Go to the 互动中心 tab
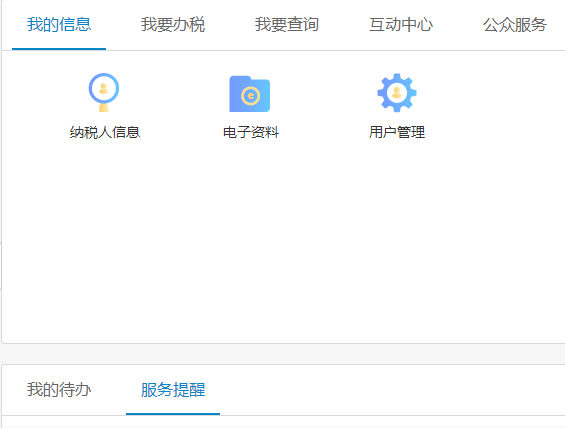Viewport: 565px width, 428px height. [x=401, y=24]
